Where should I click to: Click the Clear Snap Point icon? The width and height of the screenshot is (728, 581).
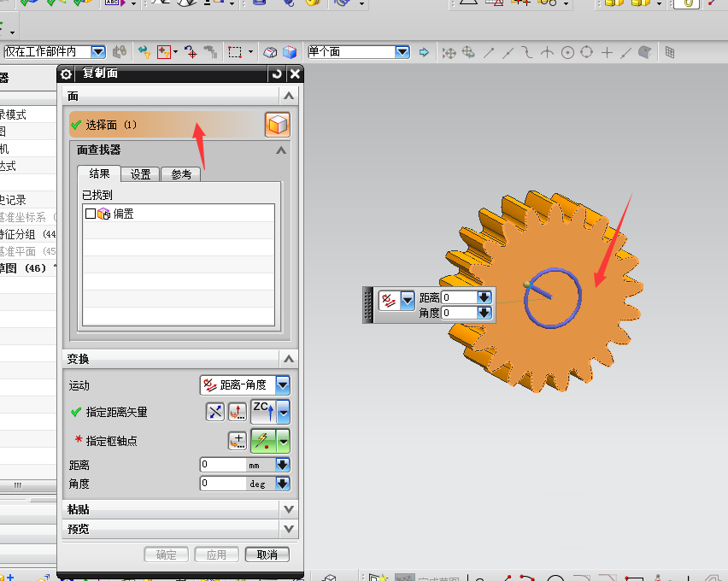[x=468, y=52]
